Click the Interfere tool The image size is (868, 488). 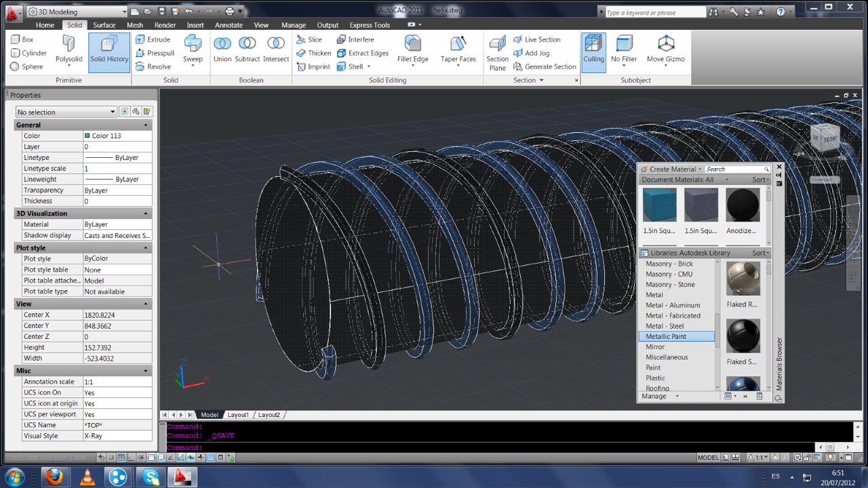click(355, 39)
